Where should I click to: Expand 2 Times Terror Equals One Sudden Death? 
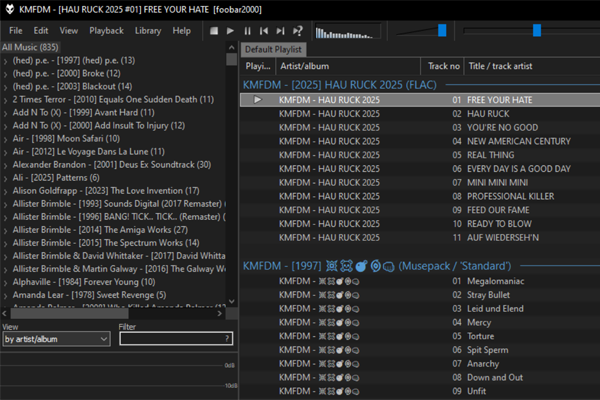click(5, 100)
